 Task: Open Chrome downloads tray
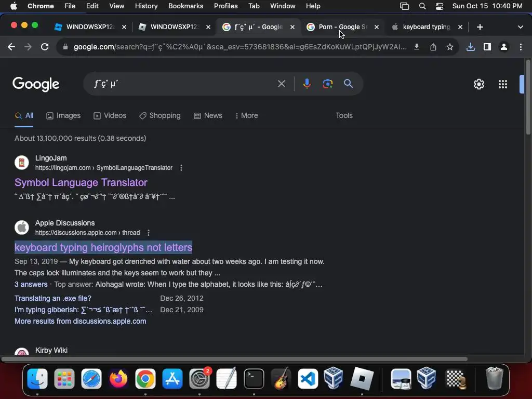[471, 47]
